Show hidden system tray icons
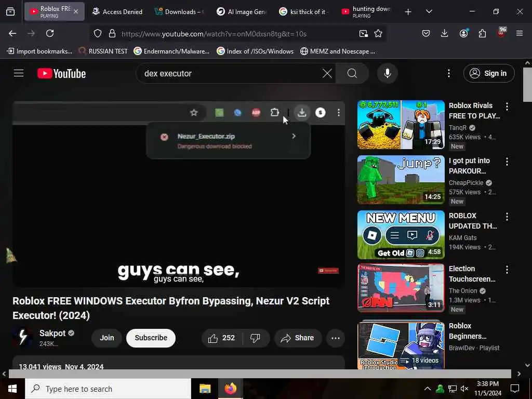 click(x=428, y=389)
